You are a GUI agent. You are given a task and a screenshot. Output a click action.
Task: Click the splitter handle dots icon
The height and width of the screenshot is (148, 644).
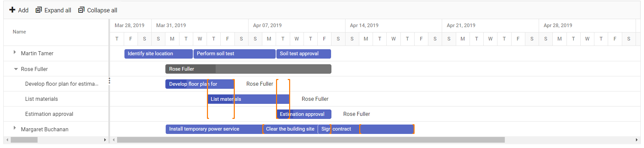tap(109, 81)
